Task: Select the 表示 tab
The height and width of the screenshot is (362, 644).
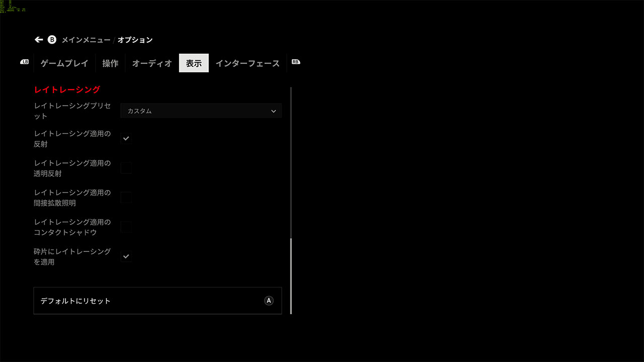Action: 194,63
